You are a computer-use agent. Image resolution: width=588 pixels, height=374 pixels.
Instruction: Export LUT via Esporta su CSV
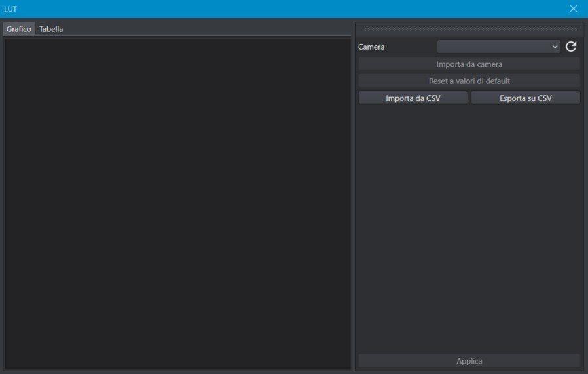pos(525,98)
